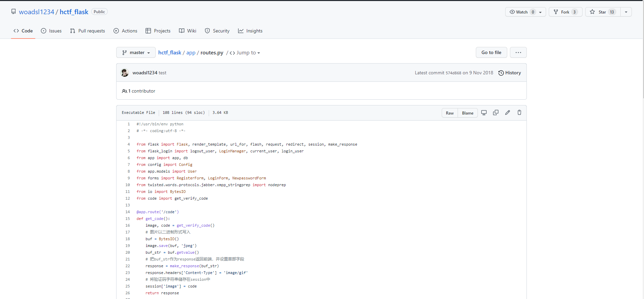
Task: Select line number 1
Action: coord(129,124)
